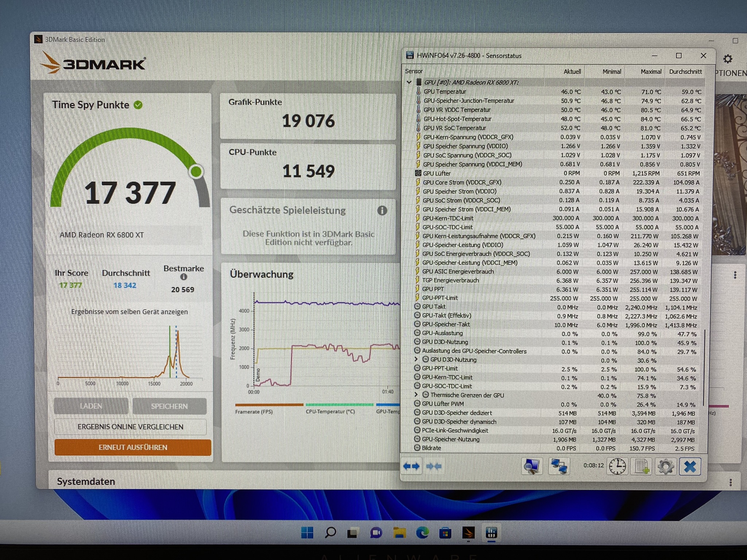Image resolution: width=747 pixels, height=560 pixels.
Task: Click ERGEBNIS ONLINE VERGLEICHEN button
Action: click(x=131, y=427)
